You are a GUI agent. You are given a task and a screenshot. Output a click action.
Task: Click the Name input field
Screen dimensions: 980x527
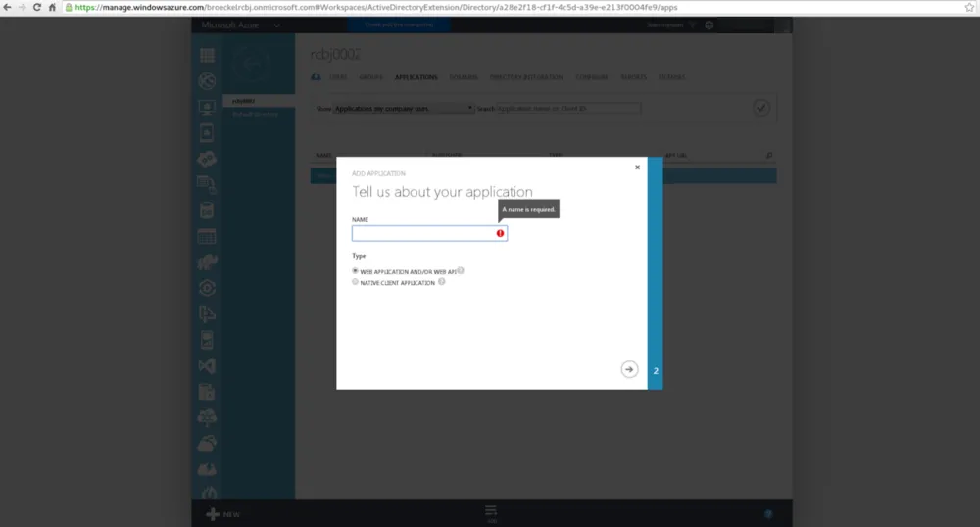coord(429,233)
